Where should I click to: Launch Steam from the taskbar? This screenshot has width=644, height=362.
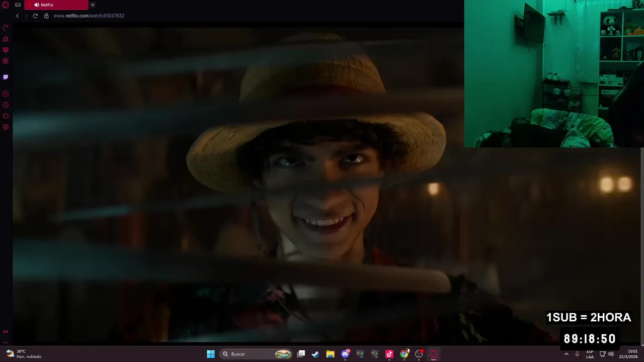click(315, 354)
